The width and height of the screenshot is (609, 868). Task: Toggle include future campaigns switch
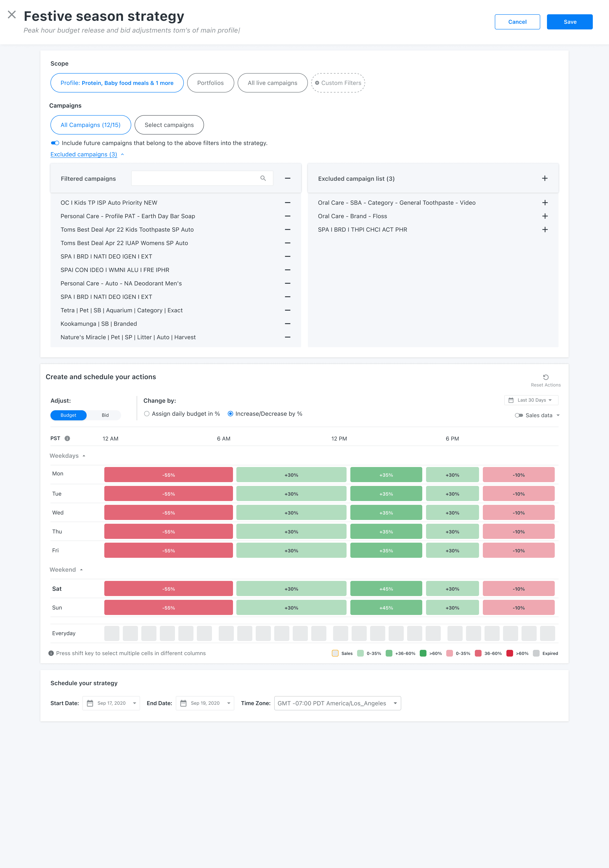pos(55,143)
